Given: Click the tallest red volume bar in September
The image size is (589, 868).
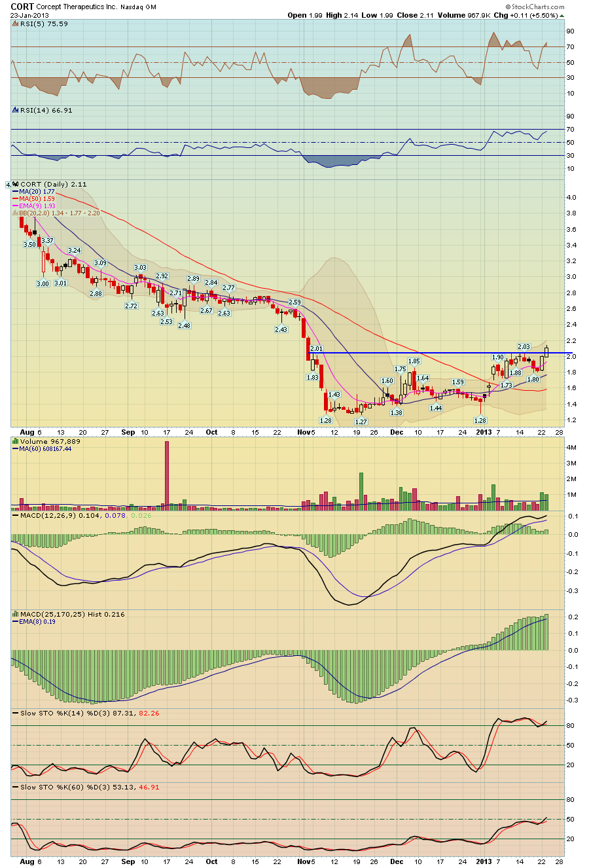Looking at the screenshot, I should pos(167,476).
